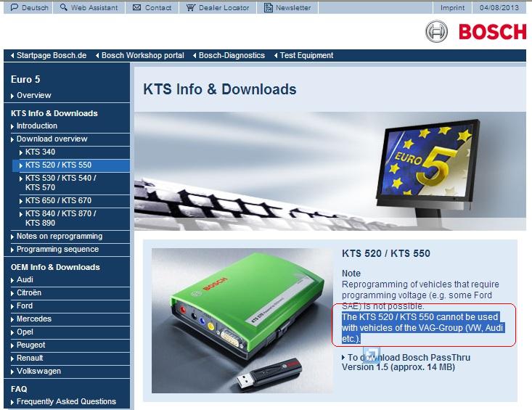Expand Notes on reprogramming sidebar item
Viewport: 532px width, 410px height.
(x=60, y=236)
